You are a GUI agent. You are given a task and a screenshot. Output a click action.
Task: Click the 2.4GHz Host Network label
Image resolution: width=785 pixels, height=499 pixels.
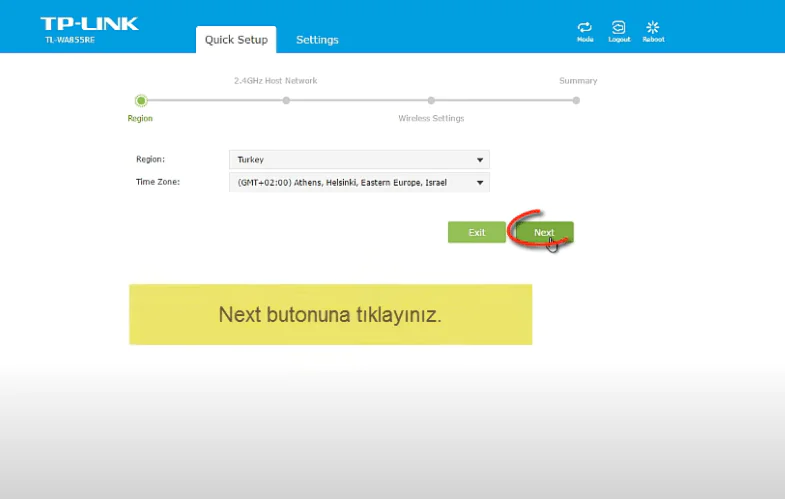[x=275, y=81]
